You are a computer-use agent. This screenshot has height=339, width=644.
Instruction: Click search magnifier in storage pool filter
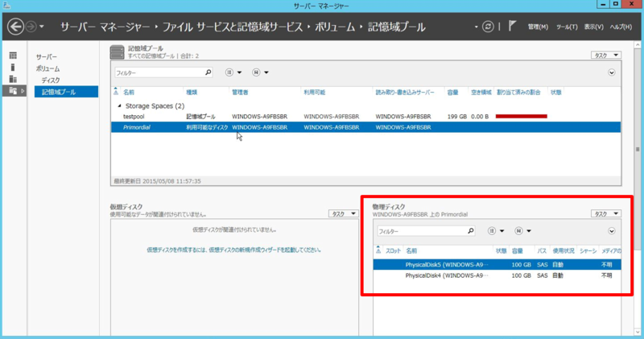click(x=208, y=72)
